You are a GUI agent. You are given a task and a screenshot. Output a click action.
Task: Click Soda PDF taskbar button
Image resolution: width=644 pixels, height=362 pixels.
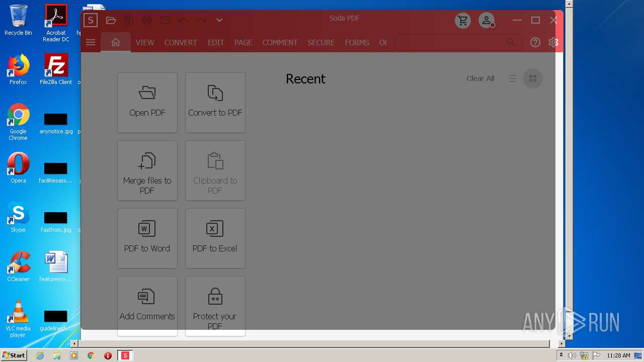click(125, 355)
